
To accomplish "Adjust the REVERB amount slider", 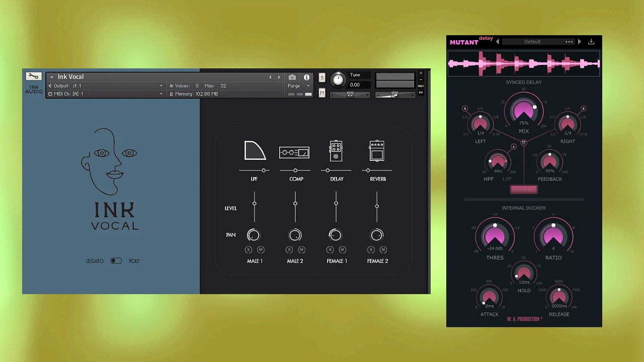I will (377, 170).
